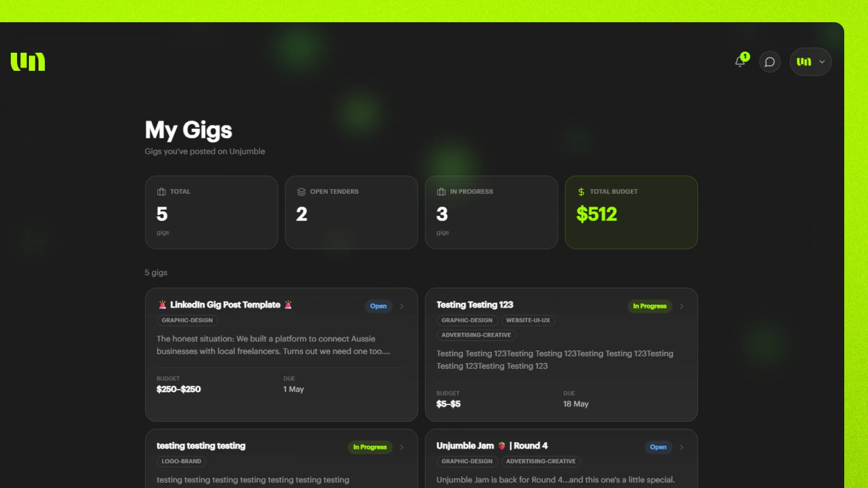Click the In Progress badge on Testing Testing 123

point(649,306)
